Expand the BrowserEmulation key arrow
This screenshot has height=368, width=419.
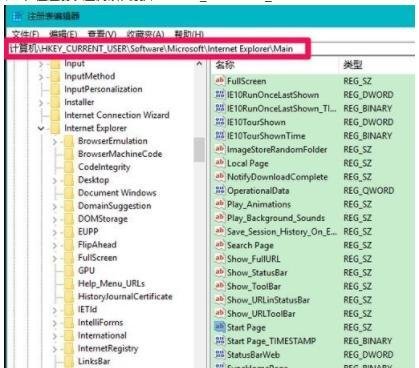(x=55, y=142)
